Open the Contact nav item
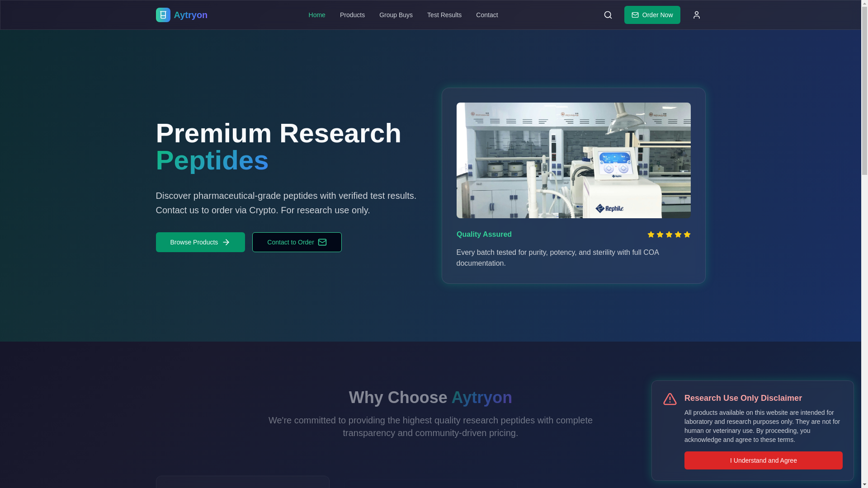Screen dimensions: 868x488 click(486, 15)
